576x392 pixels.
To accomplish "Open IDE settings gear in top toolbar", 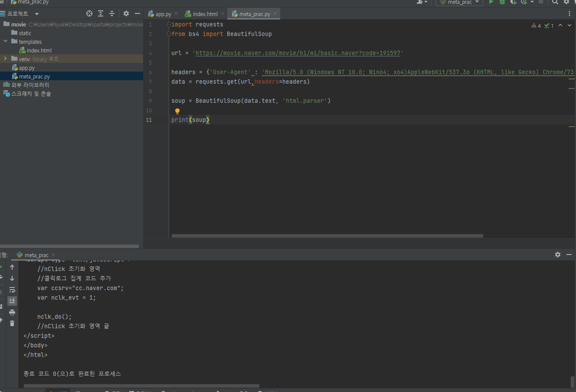I will (x=566, y=2).
